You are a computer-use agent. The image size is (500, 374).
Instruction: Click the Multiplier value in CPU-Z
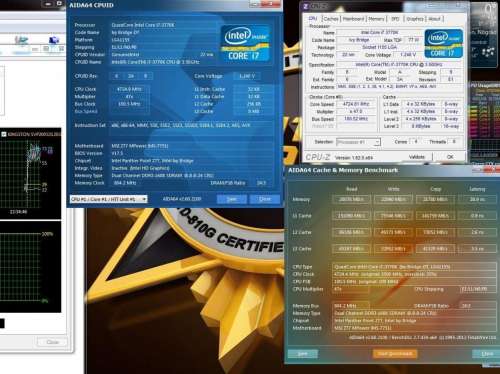[x=356, y=111]
